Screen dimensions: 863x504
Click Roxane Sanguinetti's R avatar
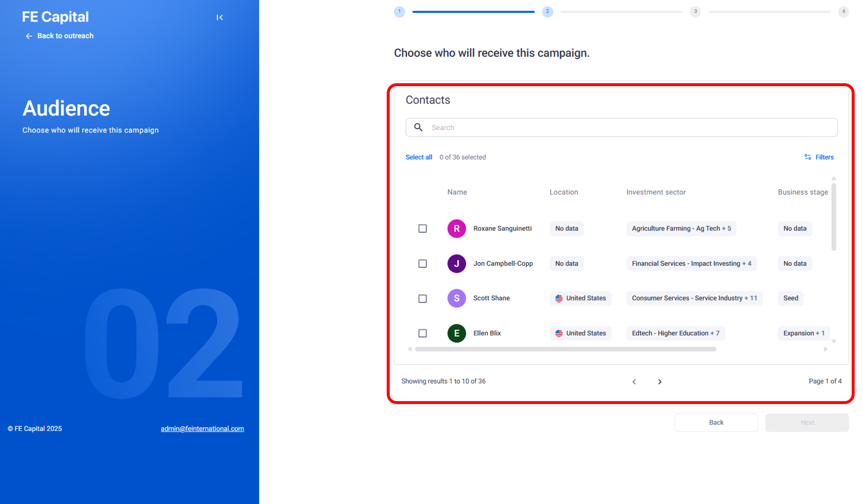pos(456,228)
